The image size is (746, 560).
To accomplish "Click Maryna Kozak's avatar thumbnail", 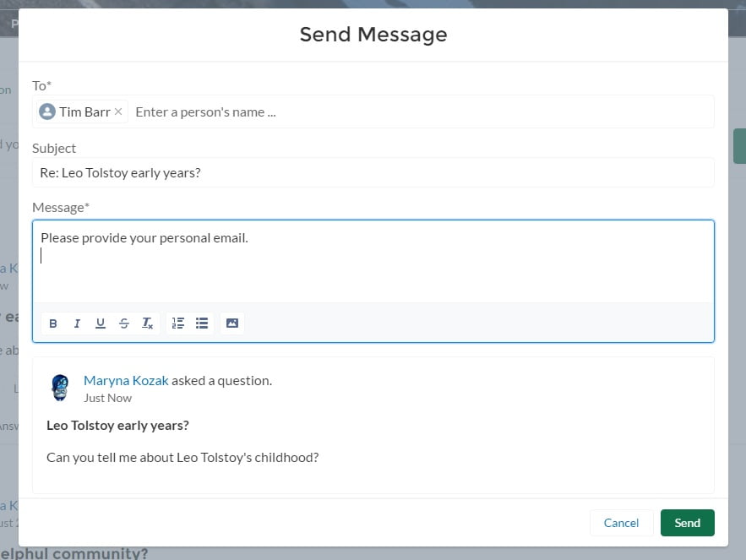I will [60, 388].
